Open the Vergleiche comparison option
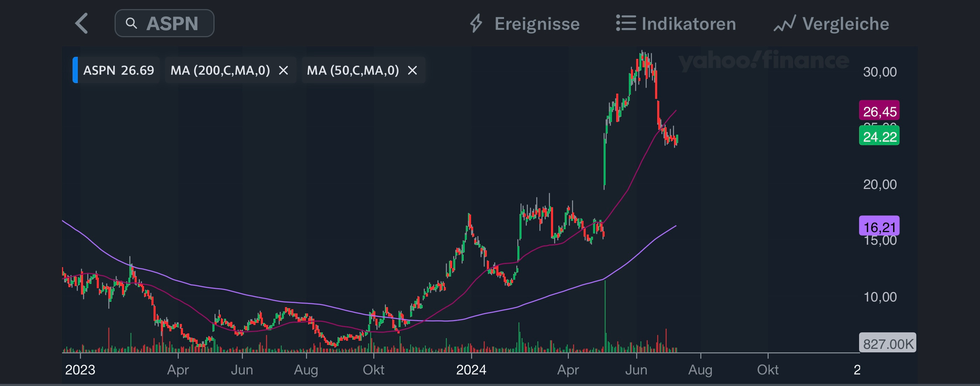 pyautogui.click(x=845, y=24)
